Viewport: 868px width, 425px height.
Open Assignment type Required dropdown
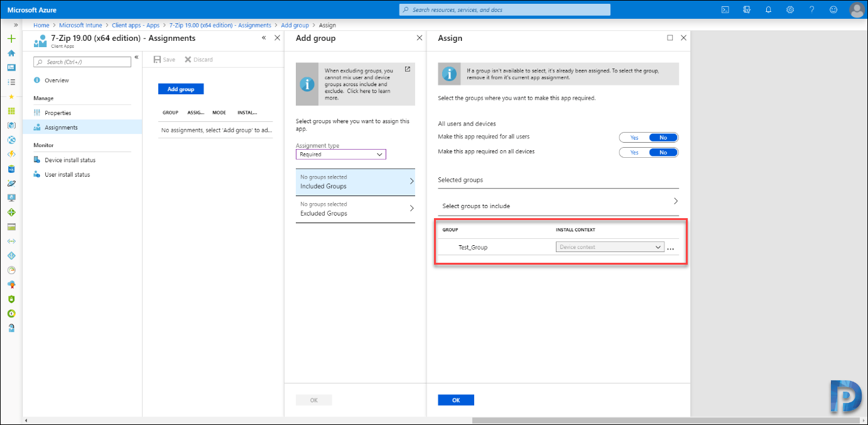point(341,154)
